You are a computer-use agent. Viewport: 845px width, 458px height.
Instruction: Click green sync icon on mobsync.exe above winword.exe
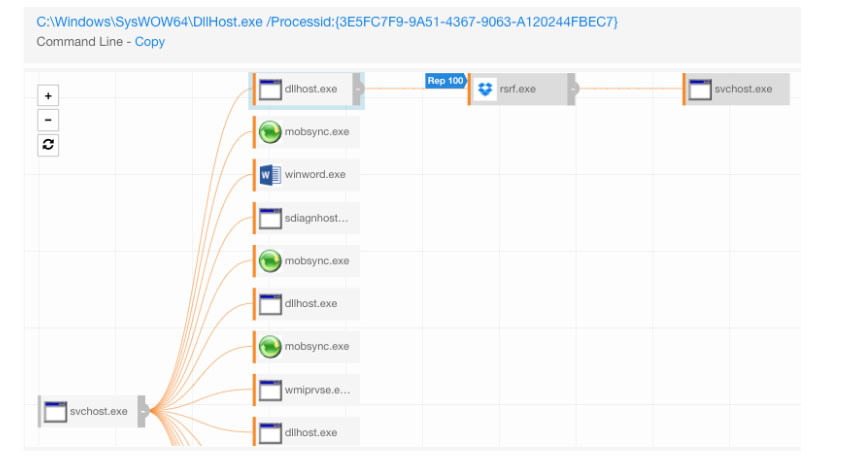pos(270,132)
